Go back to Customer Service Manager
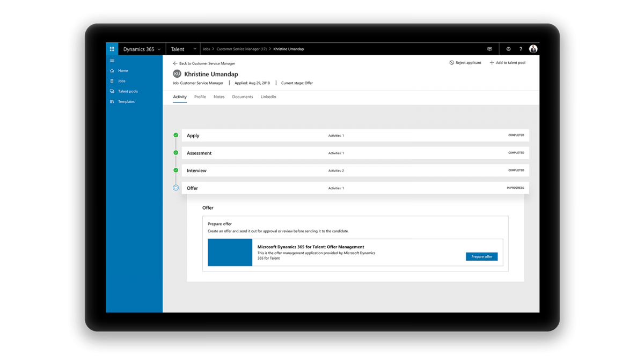644x362 pixels. click(204, 63)
